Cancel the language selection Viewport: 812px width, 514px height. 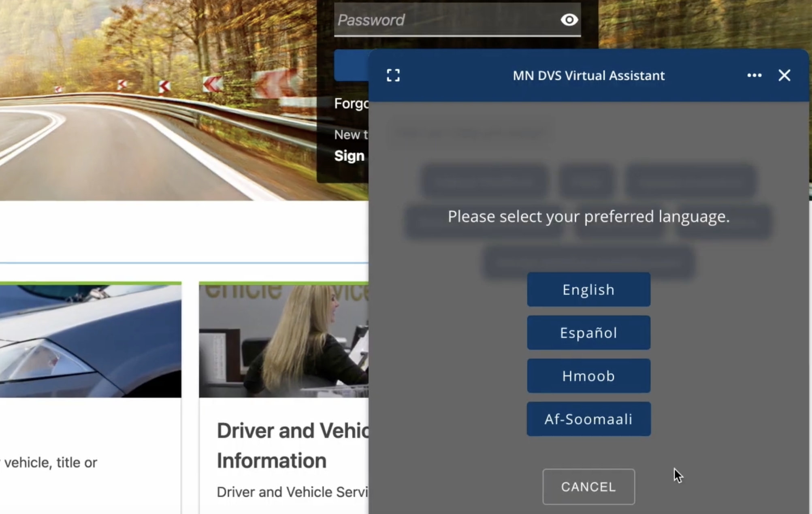coord(588,486)
